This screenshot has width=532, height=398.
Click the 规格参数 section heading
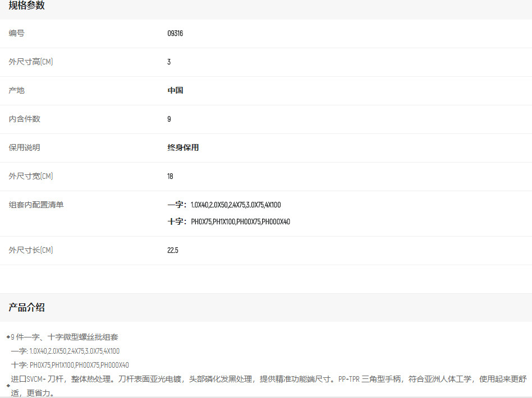coord(26,6)
